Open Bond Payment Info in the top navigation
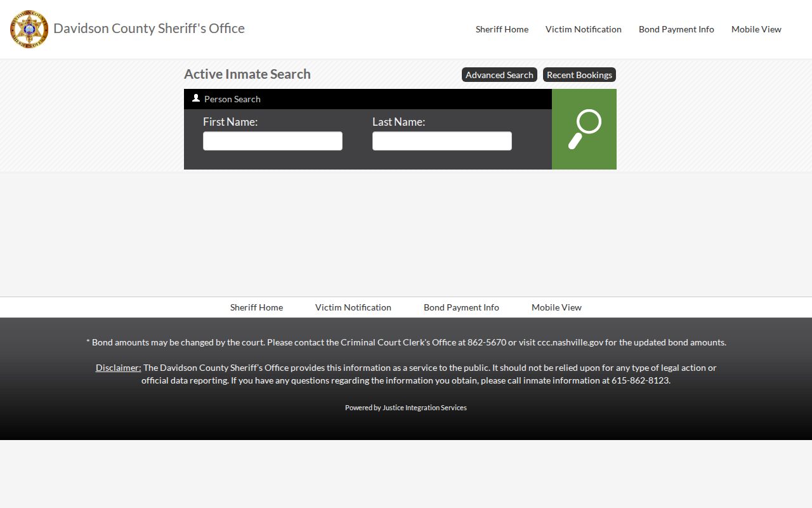The image size is (812, 508). click(x=676, y=29)
